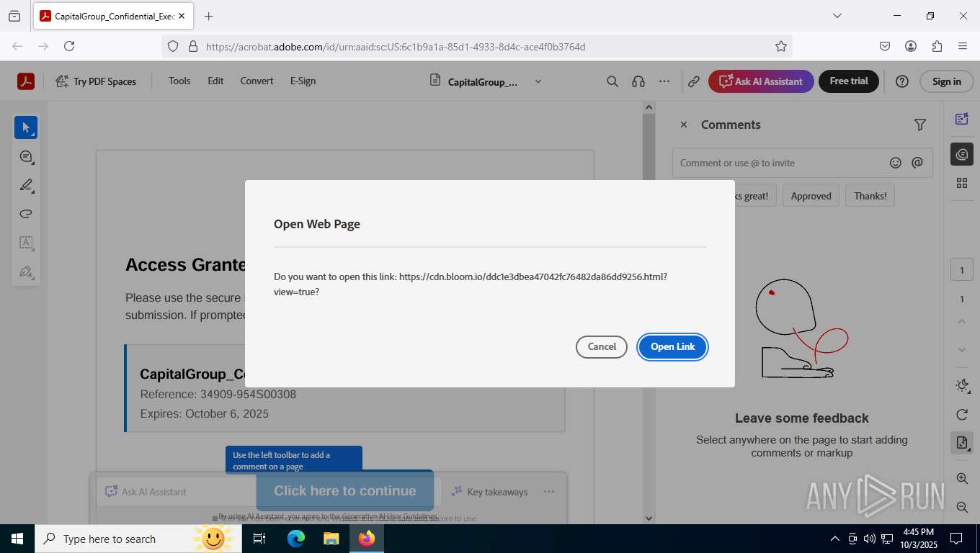Open the Firefox account icon
This screenshot has height=553, width=980.
click(911, 46)
